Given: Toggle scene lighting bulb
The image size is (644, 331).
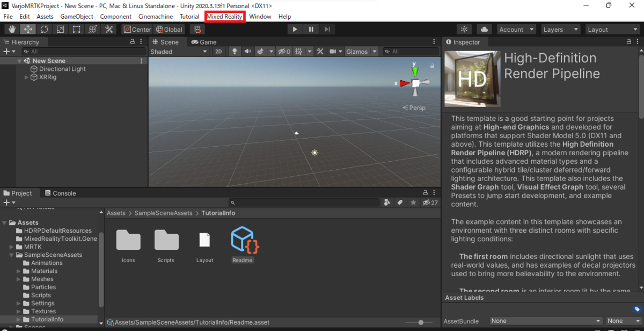Looking at the screenshot, I should point(234,52).
